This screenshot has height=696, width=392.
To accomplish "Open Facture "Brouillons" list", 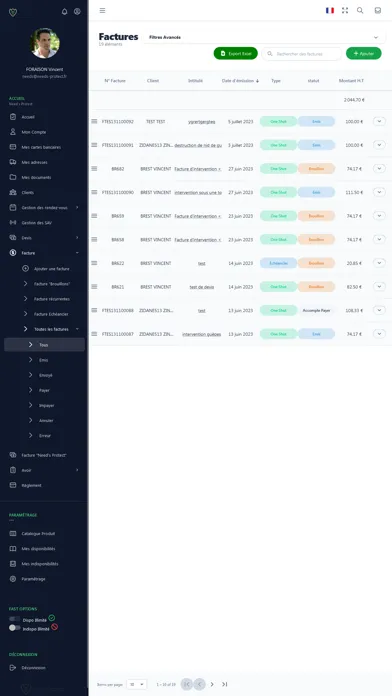I will (44, 284).
